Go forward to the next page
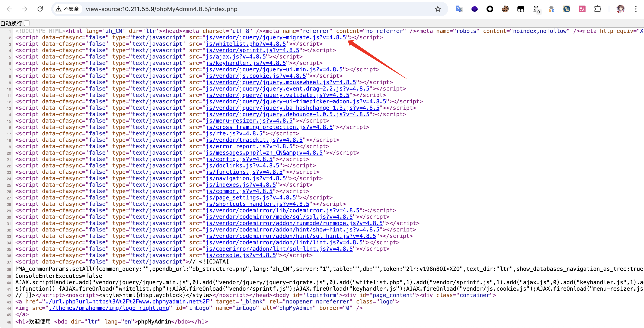This screenshot has height=328, width=644. click(x=25, y=9)
